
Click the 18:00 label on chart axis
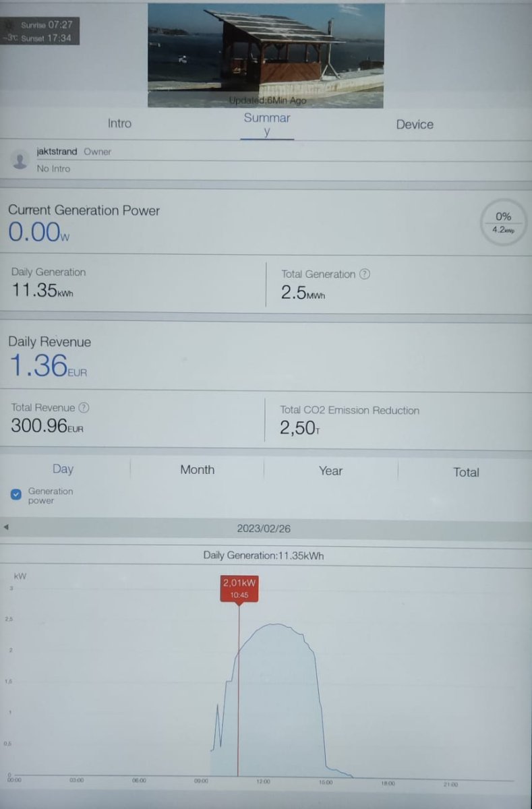click(x=388, y=783)
